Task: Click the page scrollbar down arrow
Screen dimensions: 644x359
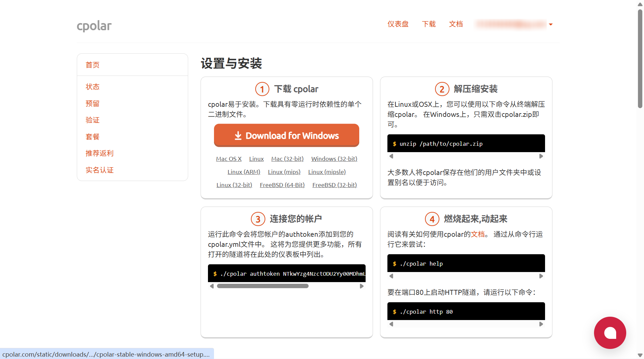Action: pyautogui.click(x=640, y=355)
